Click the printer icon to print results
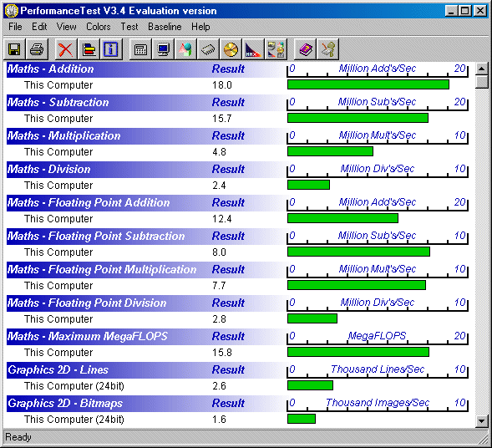 tap(37, 49)
